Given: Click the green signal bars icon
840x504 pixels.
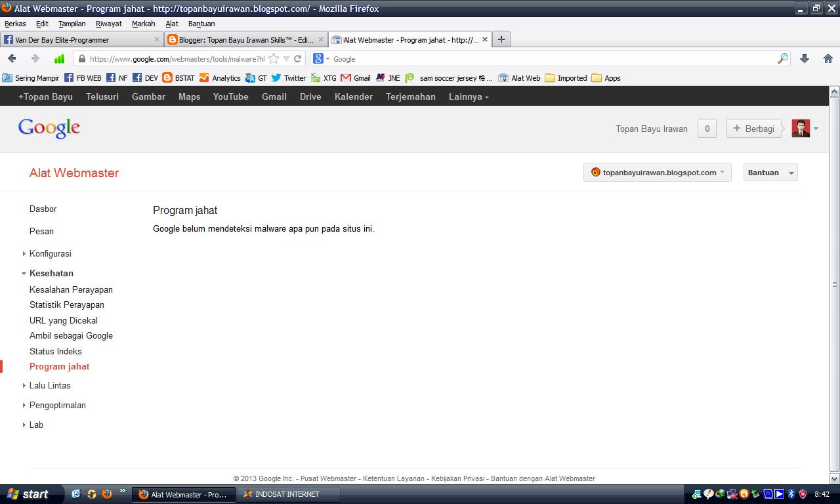Looking at the screenshot, I should coord(59,58).
